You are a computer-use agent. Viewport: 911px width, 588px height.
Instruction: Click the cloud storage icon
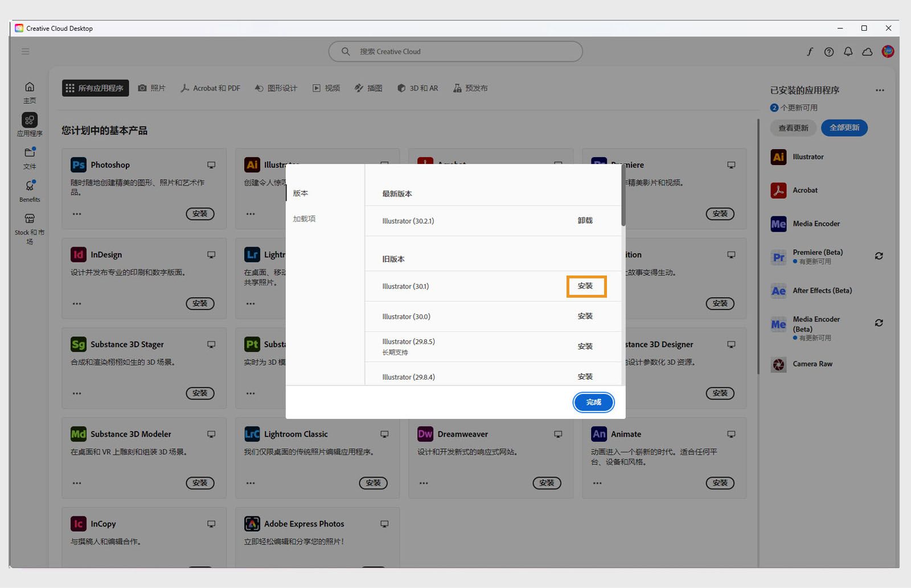(x=867, y=51)
